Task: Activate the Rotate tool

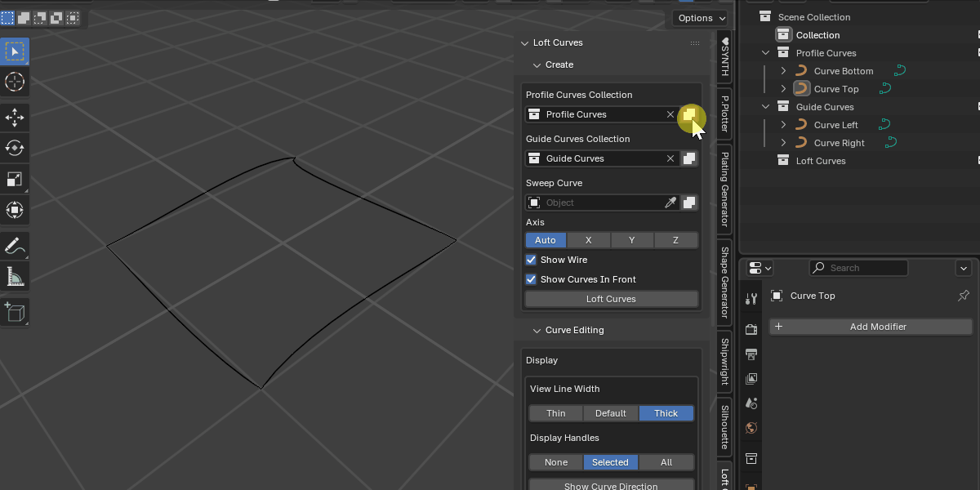Action: click(x=15, y=148)
